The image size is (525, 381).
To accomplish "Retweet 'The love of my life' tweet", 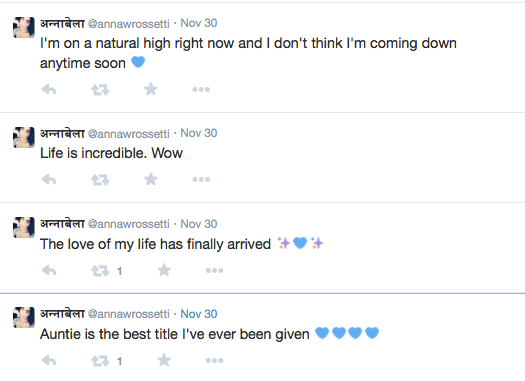I will point(100,271).
